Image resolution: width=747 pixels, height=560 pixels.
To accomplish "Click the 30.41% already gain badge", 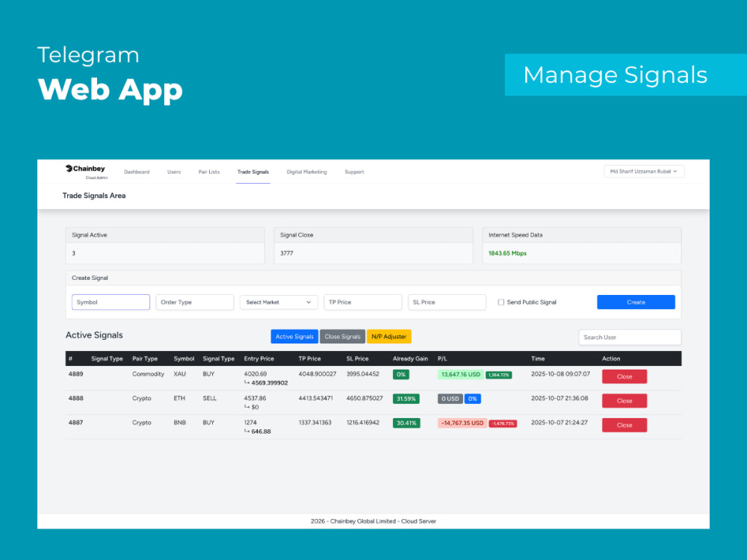I will click(x=406, y=423).
